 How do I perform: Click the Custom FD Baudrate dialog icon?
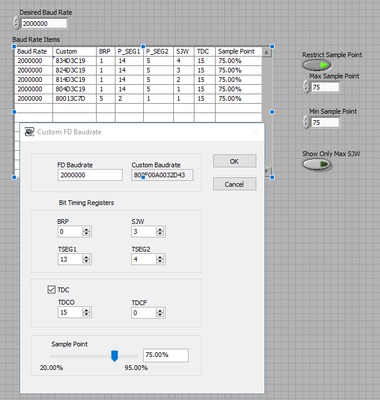pos(30,132)
